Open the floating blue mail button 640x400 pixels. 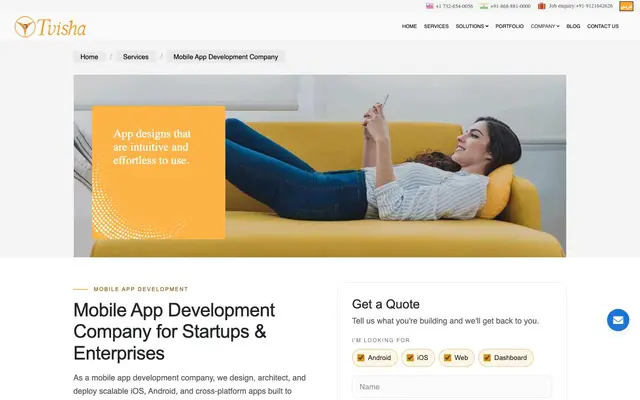tap(618, 320)
